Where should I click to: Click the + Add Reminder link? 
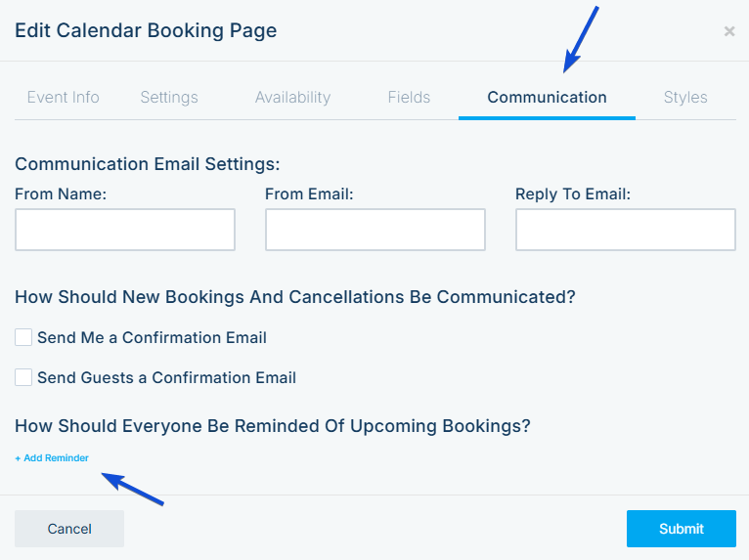click(52, 457)
